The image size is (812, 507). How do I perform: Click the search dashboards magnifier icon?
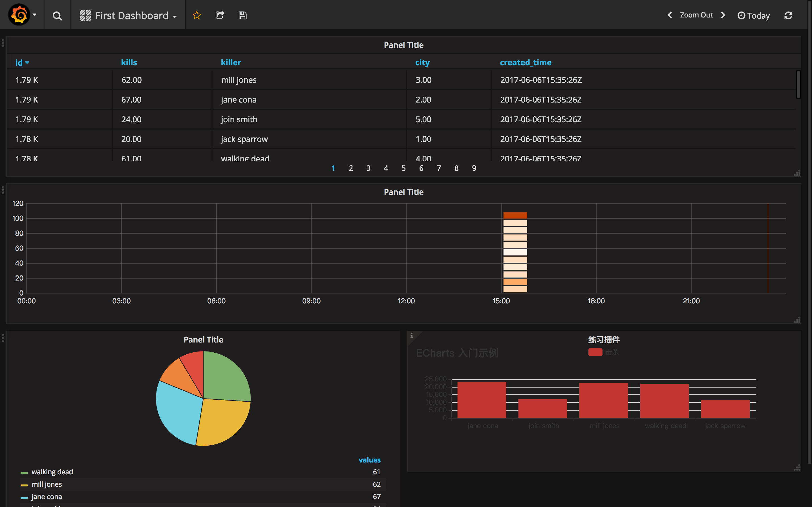pyautogui.click(x=57, y=15)
